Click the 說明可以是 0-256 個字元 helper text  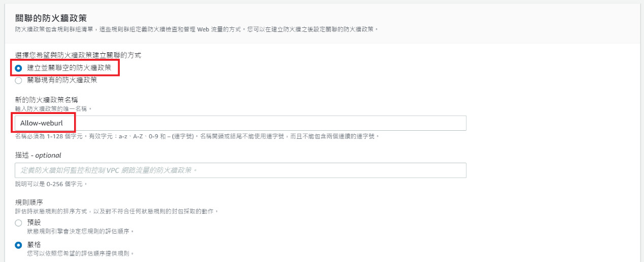[51, 183]
